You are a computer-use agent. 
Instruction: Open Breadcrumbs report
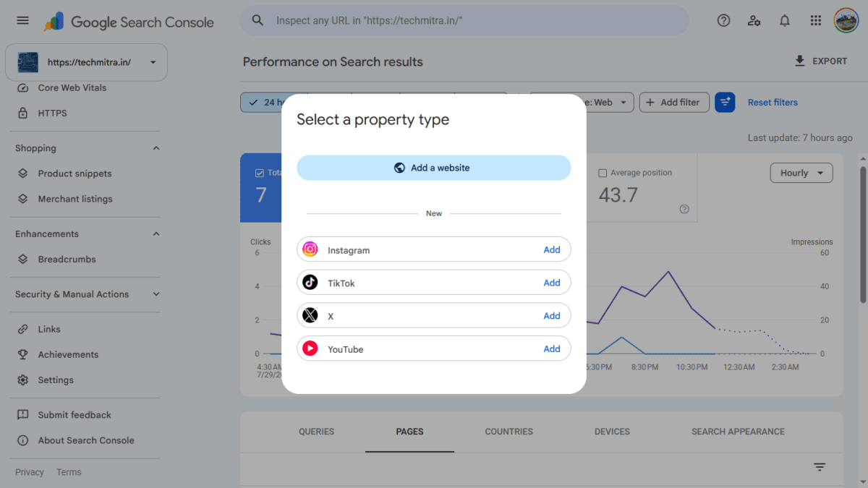tap(67, 259)
